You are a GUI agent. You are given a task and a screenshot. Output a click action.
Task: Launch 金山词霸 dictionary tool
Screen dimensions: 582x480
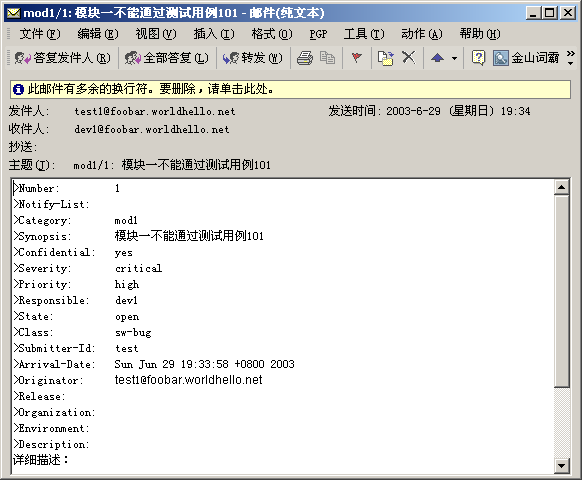tap(526, 58)
